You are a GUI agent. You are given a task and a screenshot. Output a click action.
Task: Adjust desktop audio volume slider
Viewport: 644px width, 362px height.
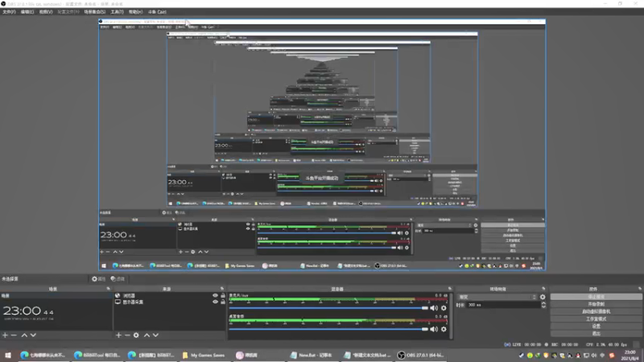(x=328, y=329)
